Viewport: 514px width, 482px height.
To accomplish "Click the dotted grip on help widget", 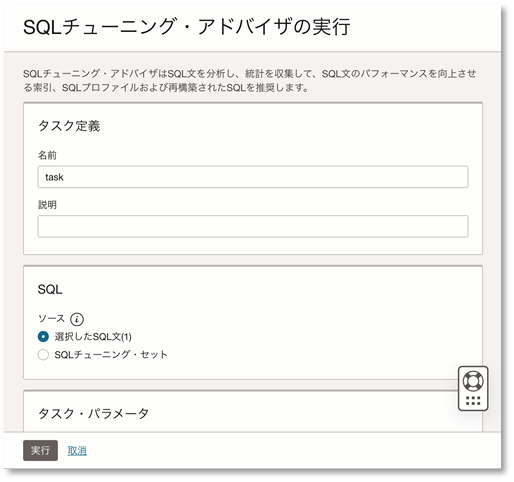I will (x=473, y=400).
